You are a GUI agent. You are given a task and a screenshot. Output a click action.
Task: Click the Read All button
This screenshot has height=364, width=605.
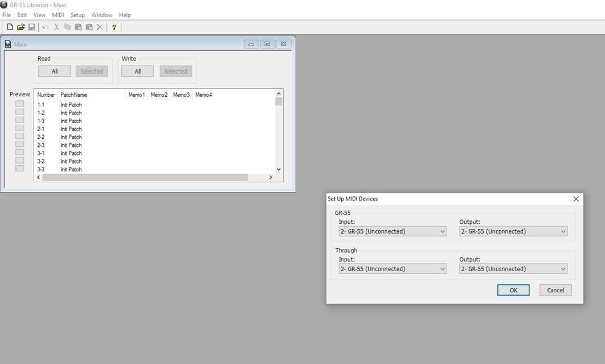(x=54, y=71)
